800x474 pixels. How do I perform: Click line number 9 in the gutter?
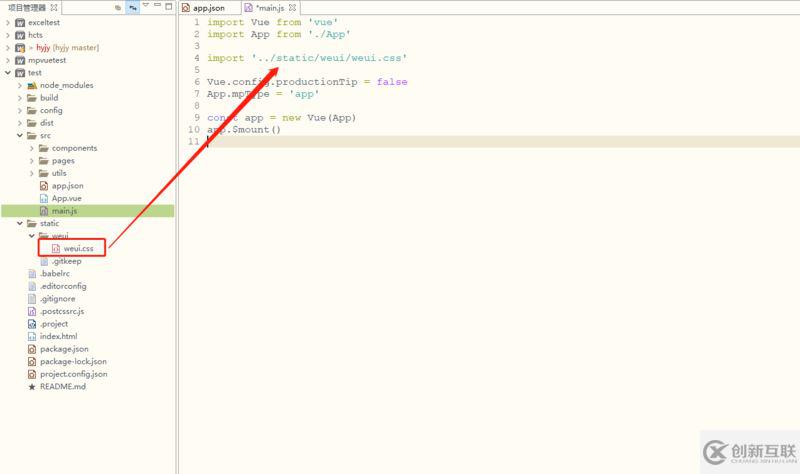(196, 118)
